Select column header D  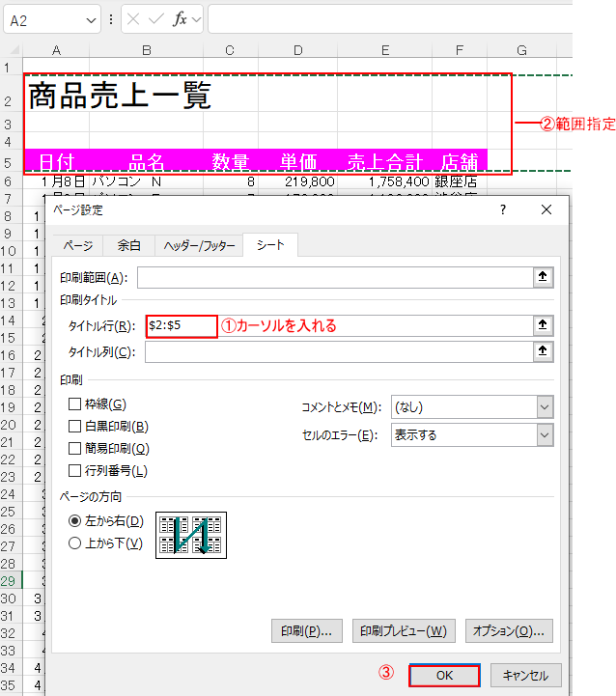point(298,50)
